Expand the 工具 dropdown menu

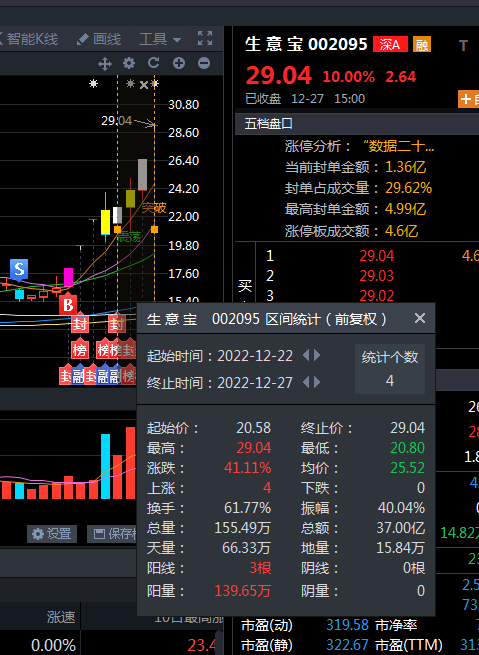(x=160, y=40)
